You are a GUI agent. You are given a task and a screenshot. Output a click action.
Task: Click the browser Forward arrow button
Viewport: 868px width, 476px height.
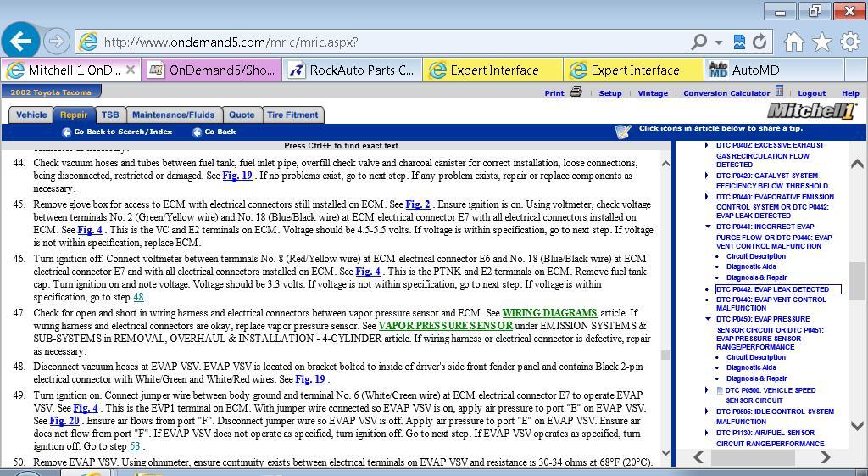56,41
